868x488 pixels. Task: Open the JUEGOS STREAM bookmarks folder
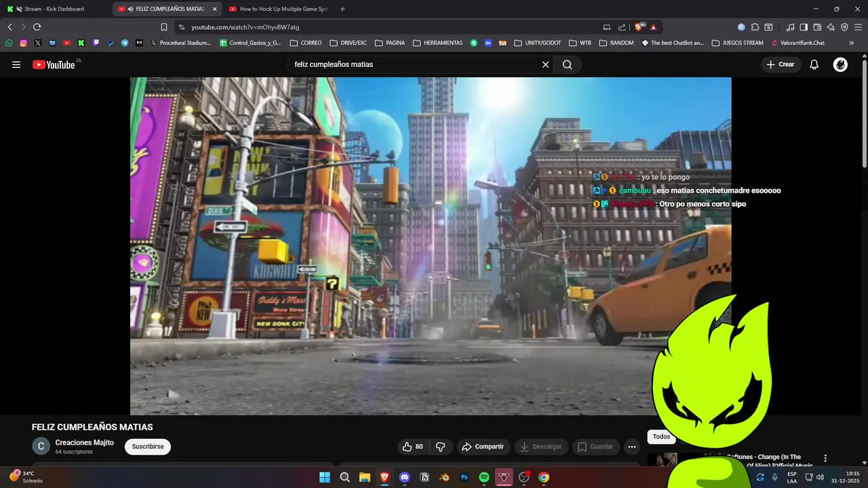(x=738, y=43)
